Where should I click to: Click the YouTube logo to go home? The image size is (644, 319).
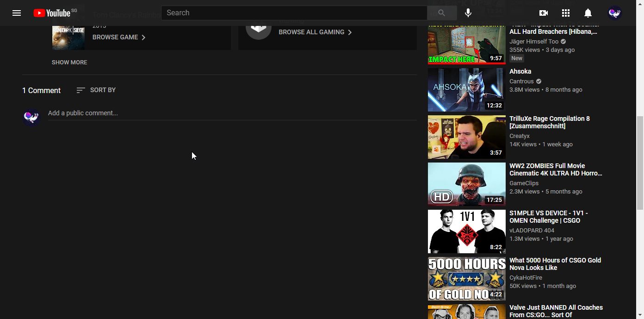(52, 13)
